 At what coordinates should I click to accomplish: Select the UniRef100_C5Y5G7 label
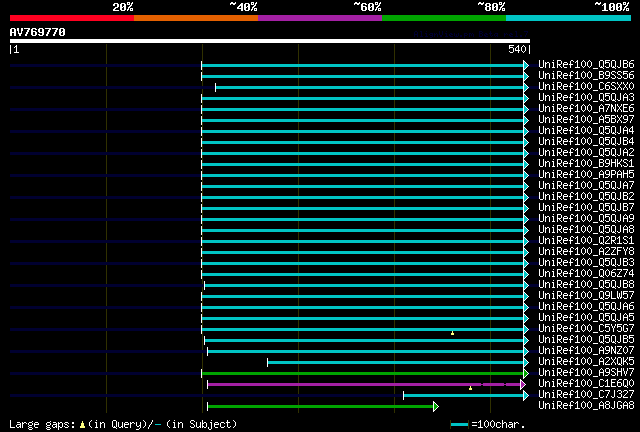(x=586, y=329)
